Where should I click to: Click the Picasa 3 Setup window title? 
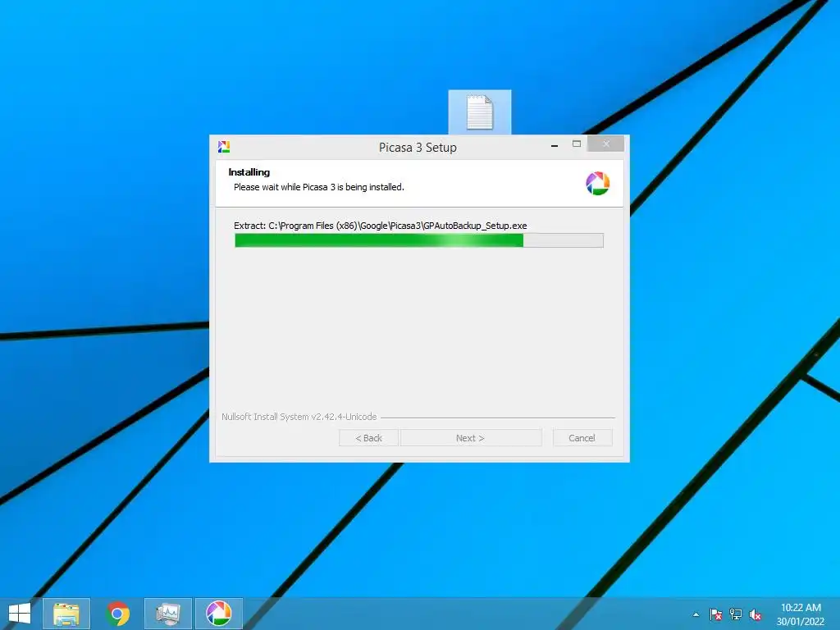[418, 148]
